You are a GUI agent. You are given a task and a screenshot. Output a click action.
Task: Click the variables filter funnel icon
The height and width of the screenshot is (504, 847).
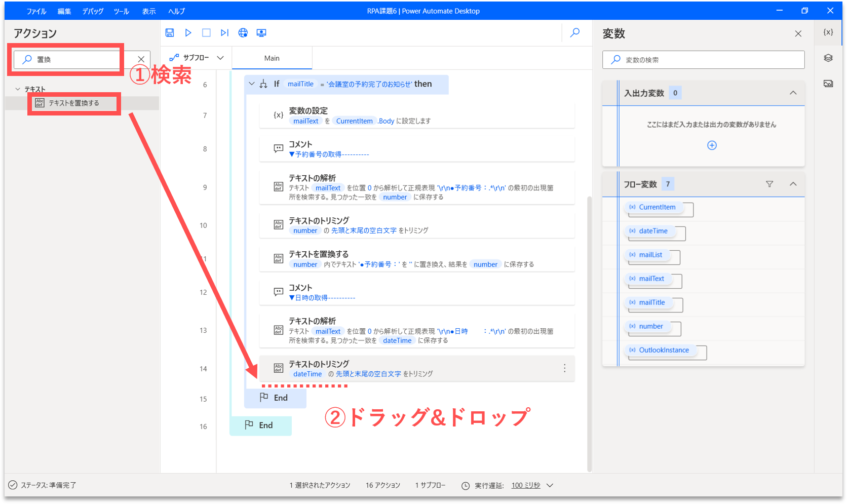[x=769, y=184]
